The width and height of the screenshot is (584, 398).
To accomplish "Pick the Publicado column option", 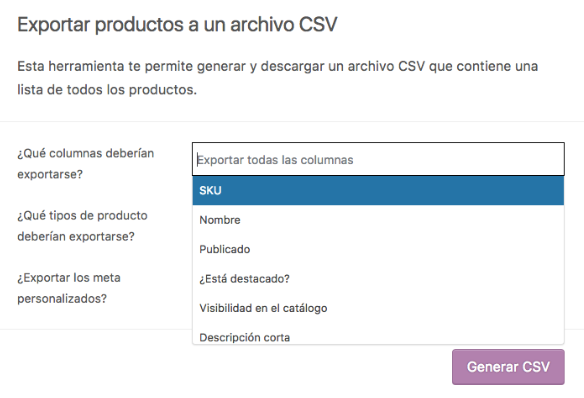I will [225, 249].
